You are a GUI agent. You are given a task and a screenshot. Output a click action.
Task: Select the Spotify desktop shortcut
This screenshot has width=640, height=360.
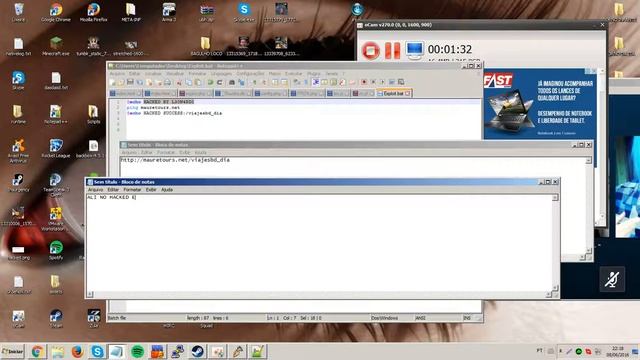point(56,250)
